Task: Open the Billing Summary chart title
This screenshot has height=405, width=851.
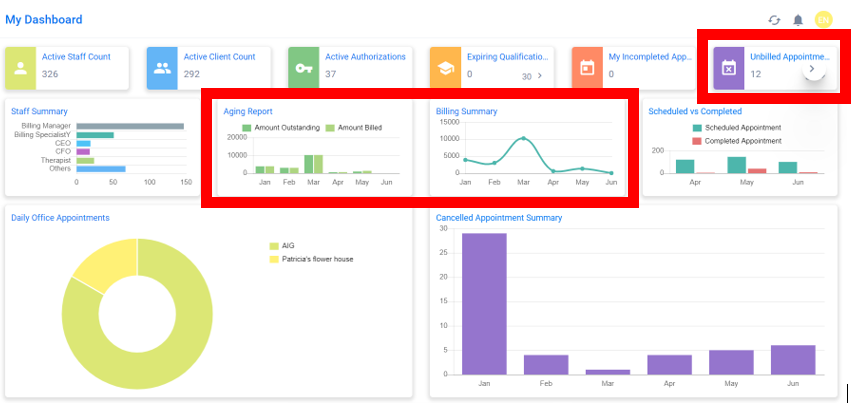Action: point(466,111)
